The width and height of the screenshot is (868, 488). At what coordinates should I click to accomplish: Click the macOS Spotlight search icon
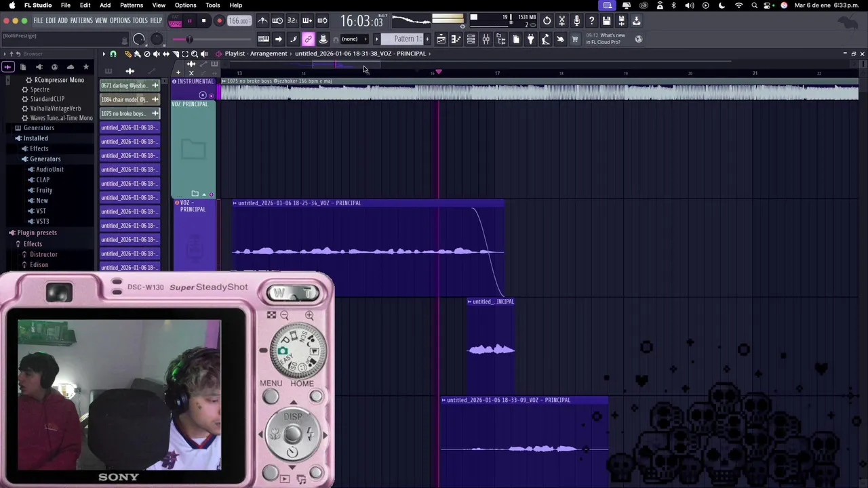pos(754,5)
